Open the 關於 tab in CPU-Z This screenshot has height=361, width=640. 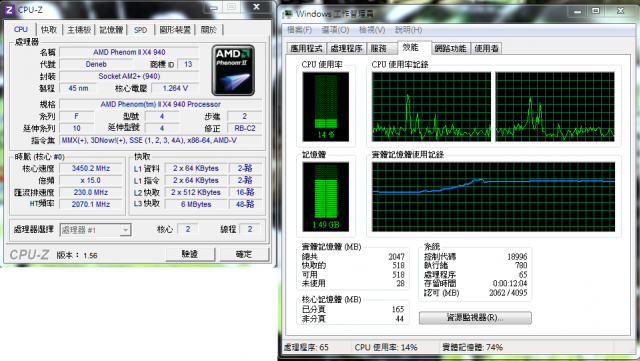point(209,29)
